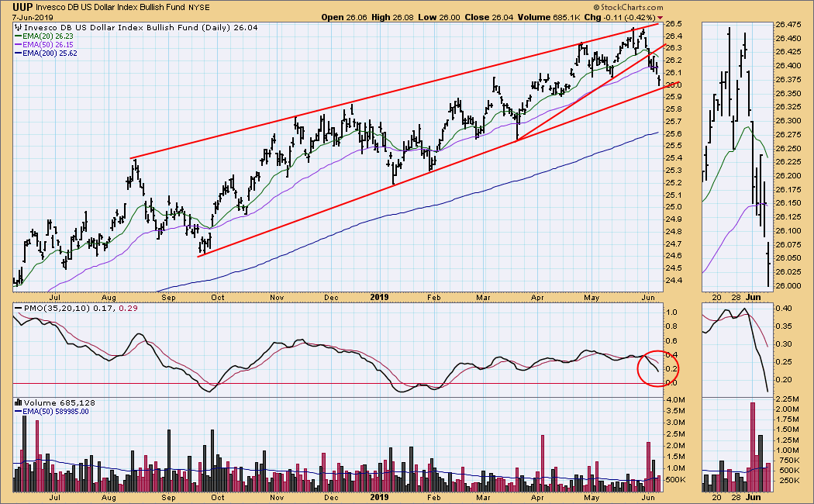Click the Jun label under the zoomed price panel
Image resolution: width=814 pixels, height=504 pixels.
(753, 298)
